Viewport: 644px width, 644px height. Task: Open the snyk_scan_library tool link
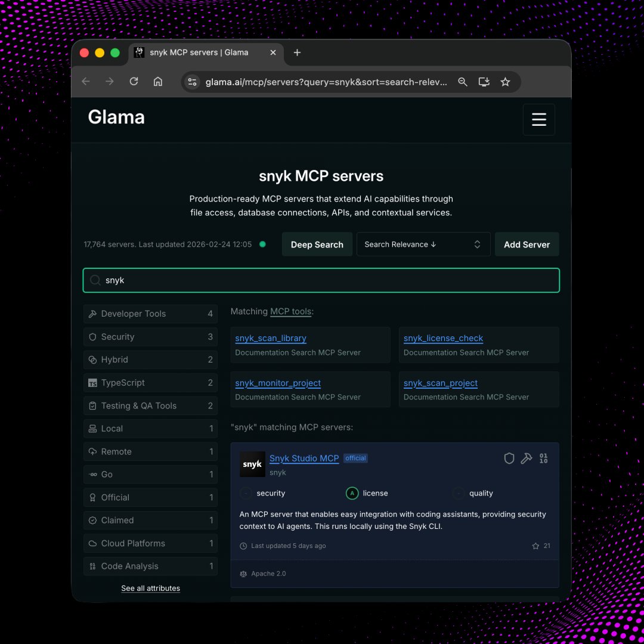271,339
